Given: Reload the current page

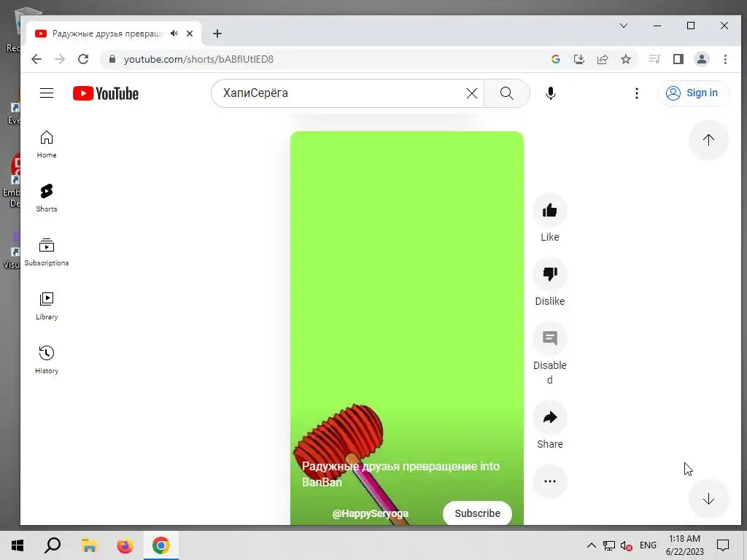Looking at the screenshot, I should tap(83, 59).
